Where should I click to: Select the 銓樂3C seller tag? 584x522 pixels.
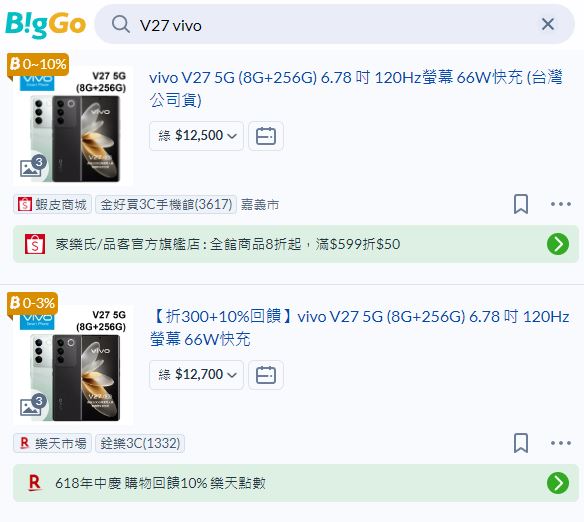point(140,443)
